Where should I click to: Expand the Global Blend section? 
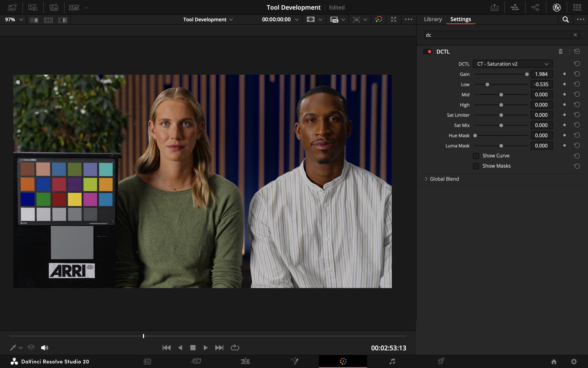click(x=426, y=179)
